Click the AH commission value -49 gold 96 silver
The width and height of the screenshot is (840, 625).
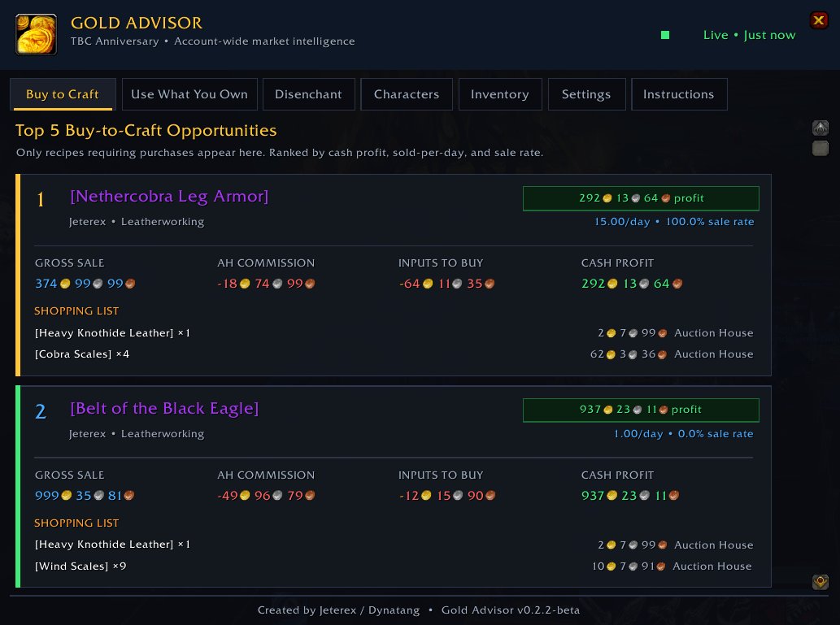pyautogui.click(x=266, y=496)
